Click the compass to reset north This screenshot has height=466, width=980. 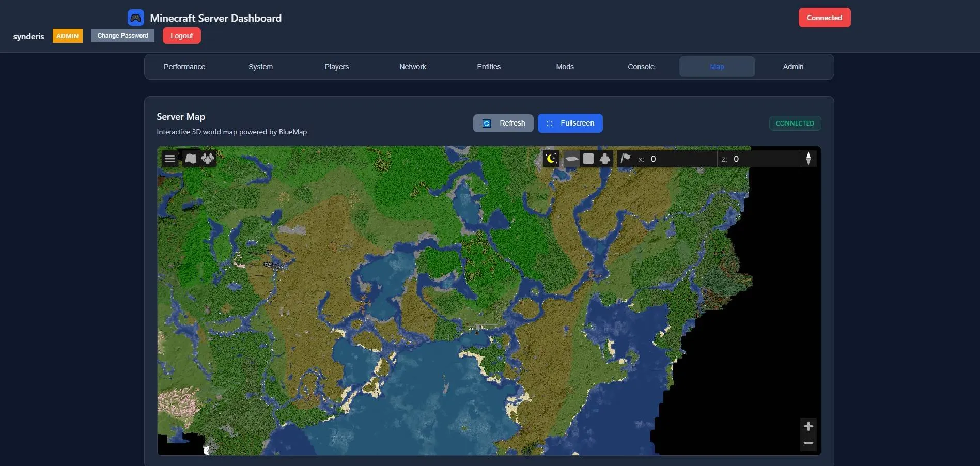pyautogui.click(x=808, y=159)
